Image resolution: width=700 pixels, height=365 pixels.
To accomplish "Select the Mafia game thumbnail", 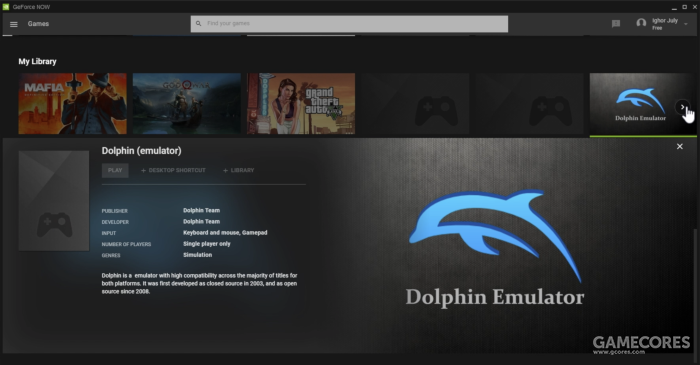I will pyautogui.click(x=72, y=104).
